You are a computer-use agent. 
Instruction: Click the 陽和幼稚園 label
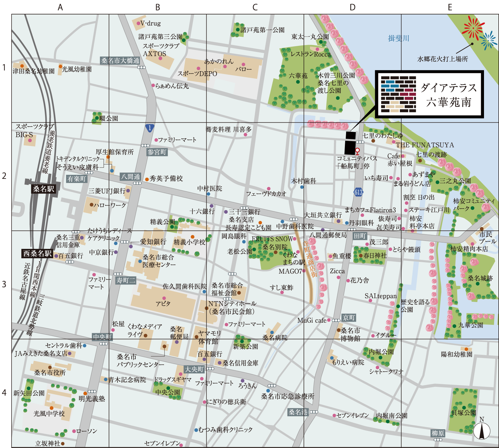click(457, 354)
